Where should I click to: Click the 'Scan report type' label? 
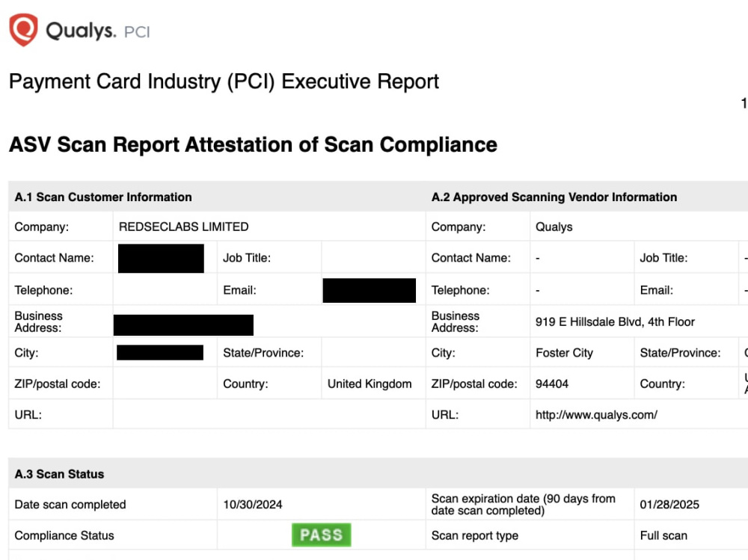(475, 535)
